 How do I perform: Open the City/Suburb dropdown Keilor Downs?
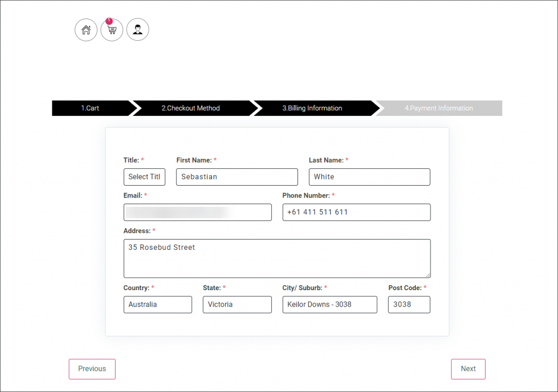(330, 304)
